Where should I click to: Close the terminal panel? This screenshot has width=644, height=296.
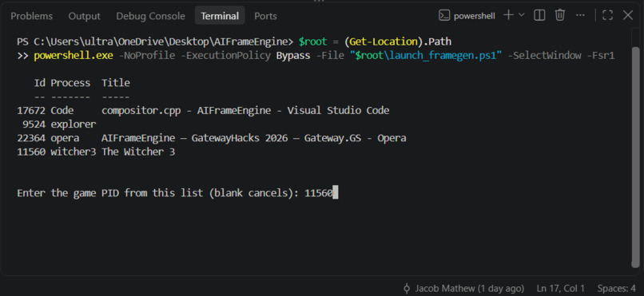pos(627,16)
